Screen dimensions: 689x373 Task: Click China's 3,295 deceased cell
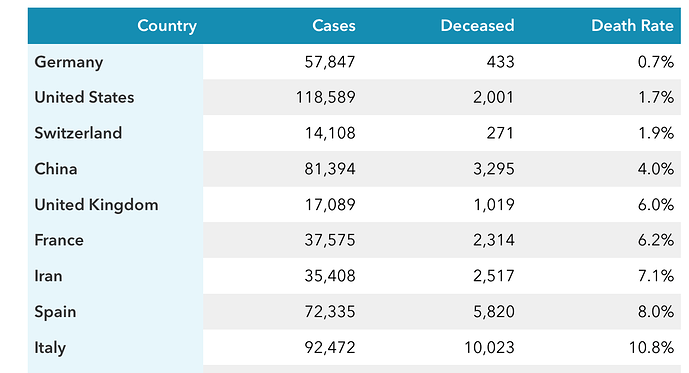493,169
